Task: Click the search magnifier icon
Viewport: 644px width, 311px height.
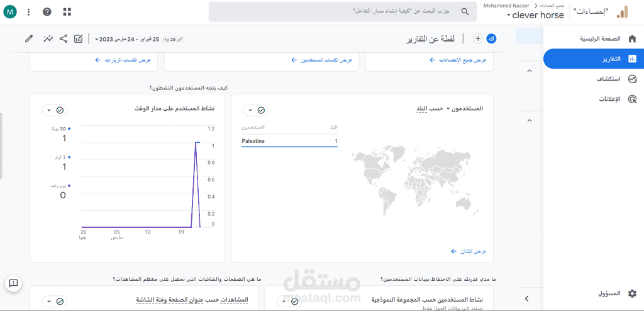Action: 465,11
